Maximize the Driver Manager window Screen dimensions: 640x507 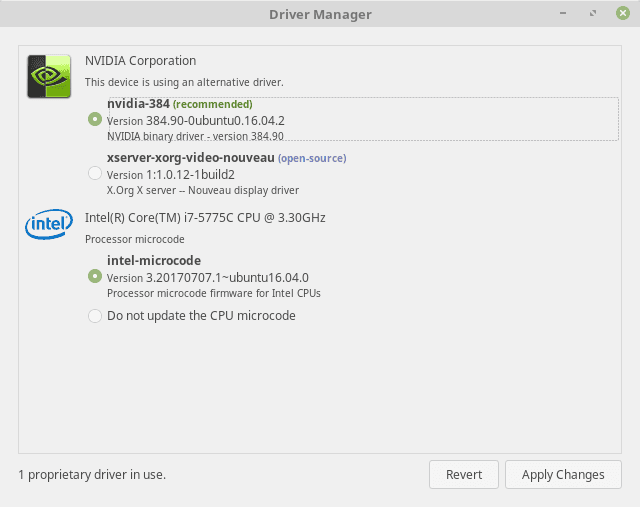[x=594, y=14]
